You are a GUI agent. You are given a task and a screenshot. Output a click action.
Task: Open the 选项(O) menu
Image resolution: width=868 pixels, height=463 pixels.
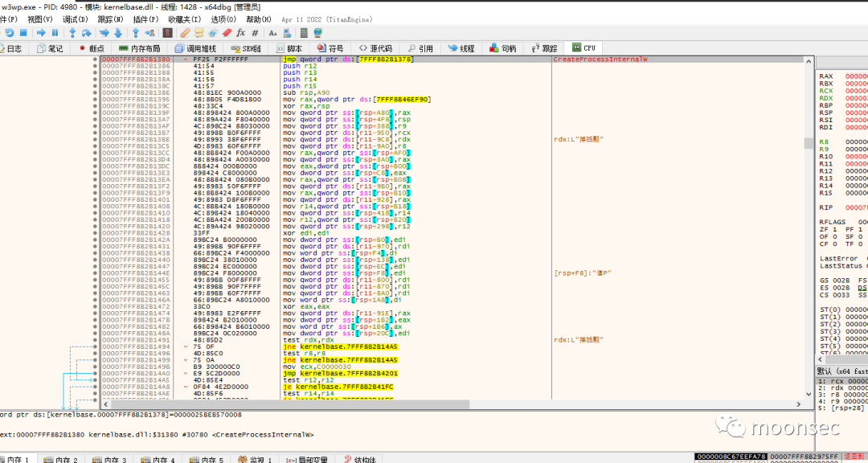point(223,19)
